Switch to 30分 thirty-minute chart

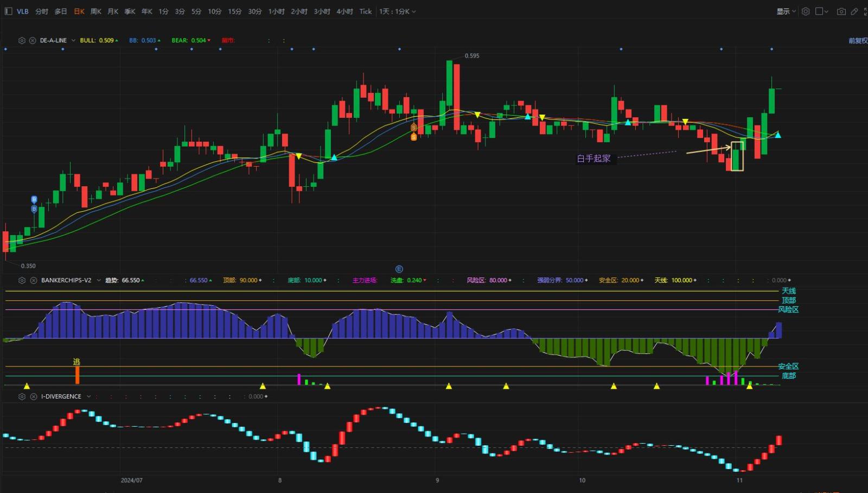(255, 11)
